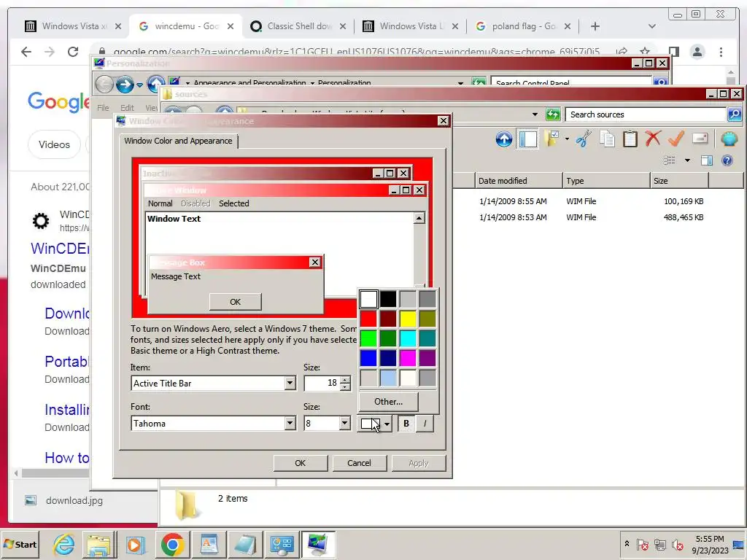Image resolution: width=747 pixels, height=560 pixels.
Task: Pick the yellow color swatch
Action: (x=408, y=319)
